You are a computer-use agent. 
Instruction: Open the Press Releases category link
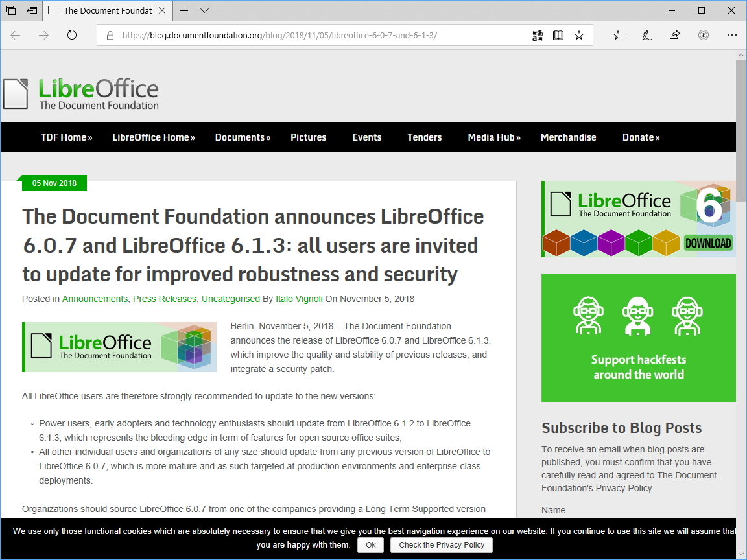(x=164, y=299)
